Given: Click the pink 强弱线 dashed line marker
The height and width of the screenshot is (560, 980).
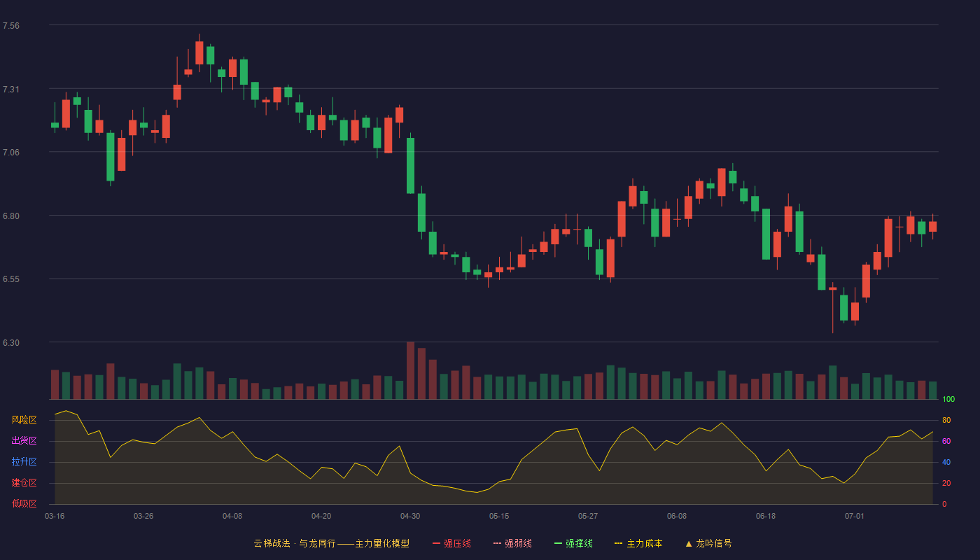Looking at the screenshot, I should coord(497,543).
